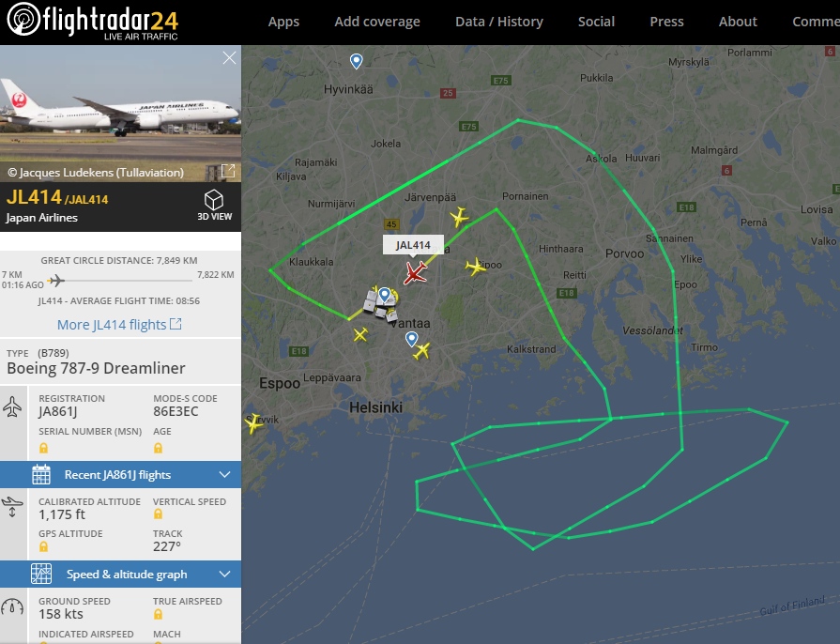
Task: Click Add coverage in top navigation
Action: pos(377,22)
